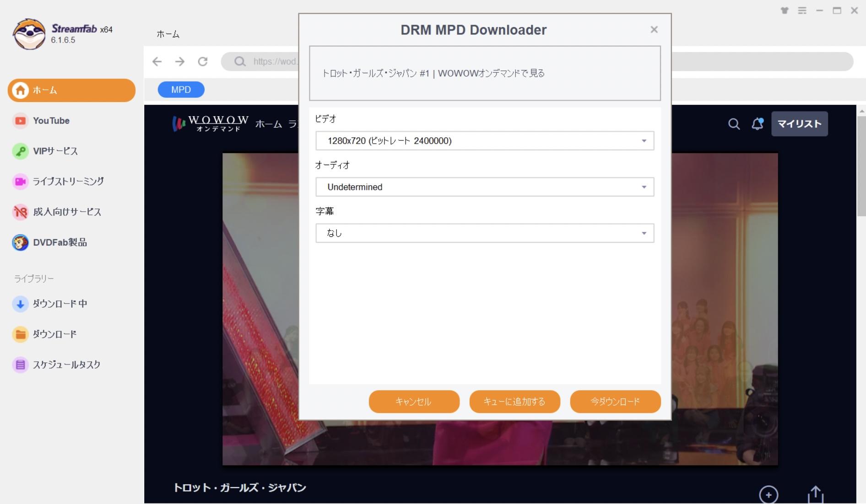Go back in the browser
Image resolution: width=866 pixels, height=504 pixels.
click(157, 61)
